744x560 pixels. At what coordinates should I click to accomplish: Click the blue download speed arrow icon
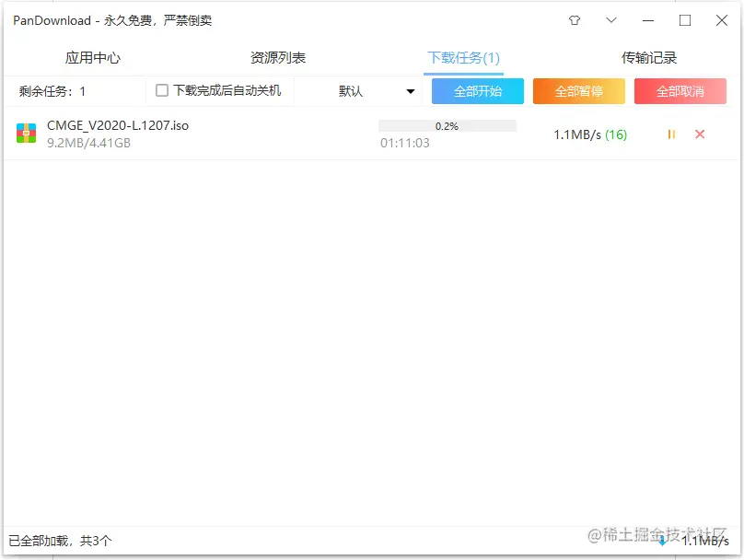[x=663, y=544]
